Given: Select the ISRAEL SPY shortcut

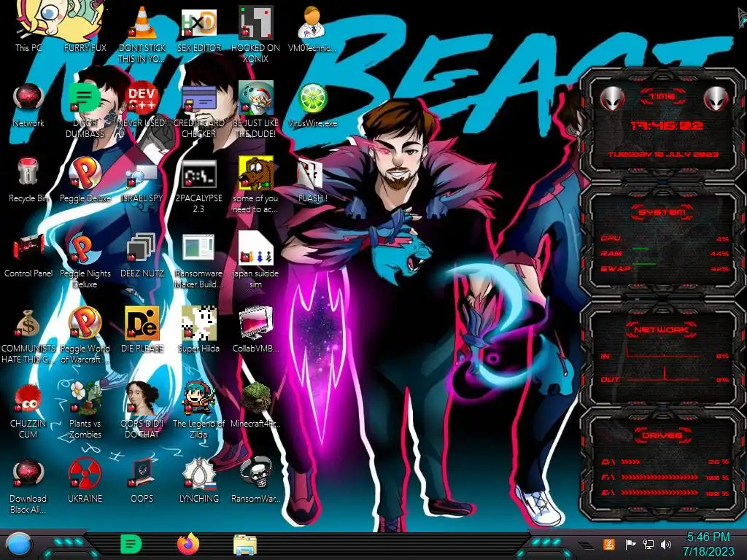Looking at the screenshot, I should (142, 183).
